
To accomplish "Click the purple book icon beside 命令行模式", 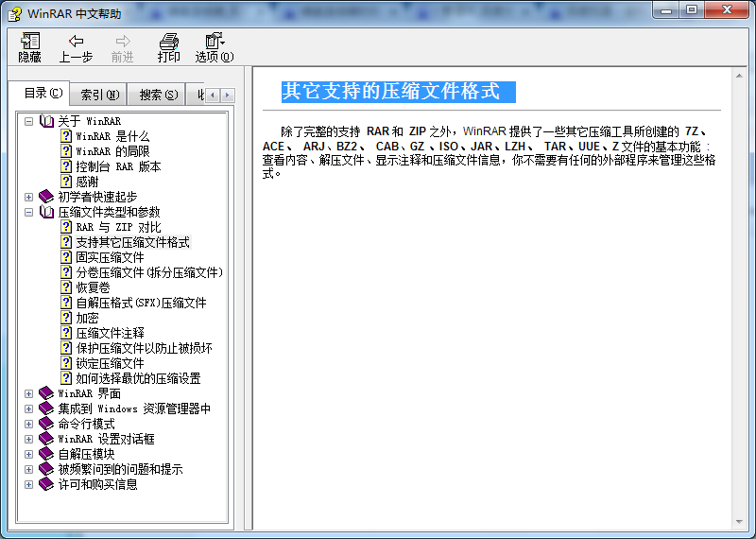I will [x=46, y=424].
